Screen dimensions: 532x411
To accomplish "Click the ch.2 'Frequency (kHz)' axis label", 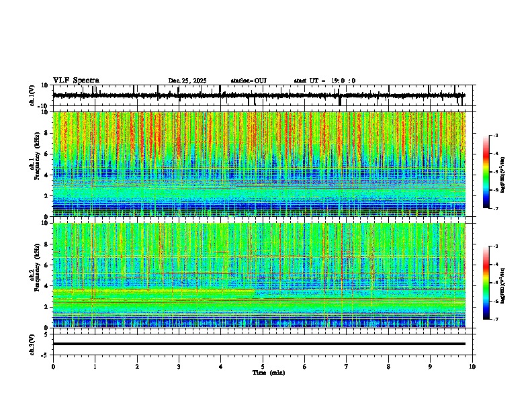I will coord(38,267).
